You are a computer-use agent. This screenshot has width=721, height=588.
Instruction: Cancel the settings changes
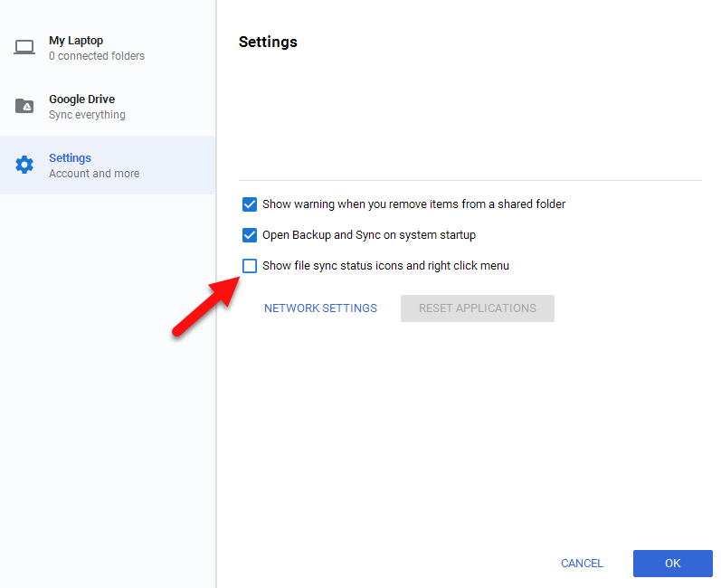coord(582,564)
